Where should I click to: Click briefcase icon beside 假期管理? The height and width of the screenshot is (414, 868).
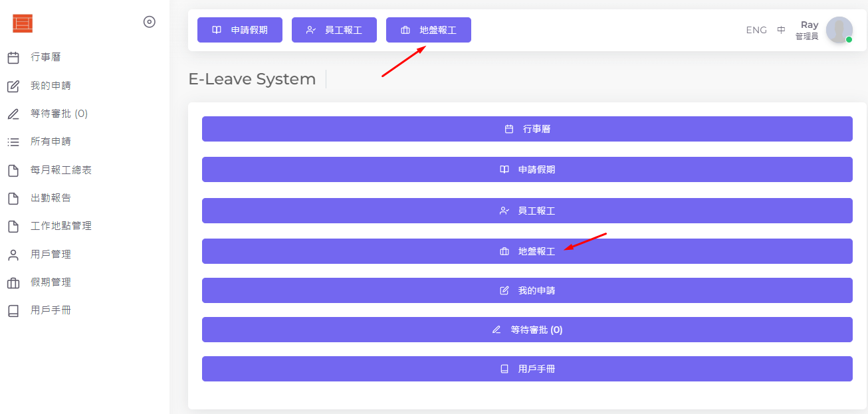(x=13, y=282)
